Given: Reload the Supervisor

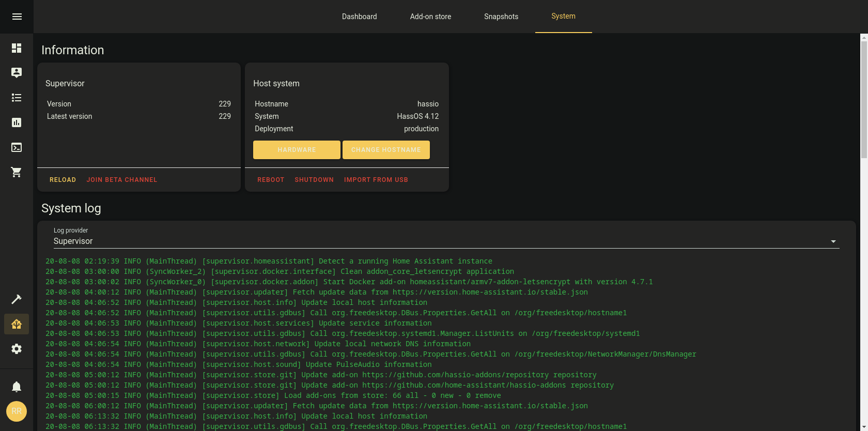Looking at the screenshot, I should [63, 180].
